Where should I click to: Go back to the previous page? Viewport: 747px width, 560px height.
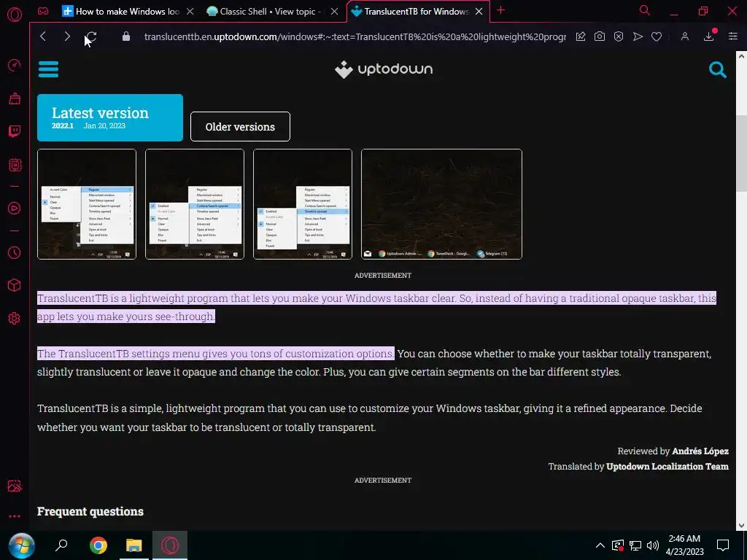click(x=43, y=36)
